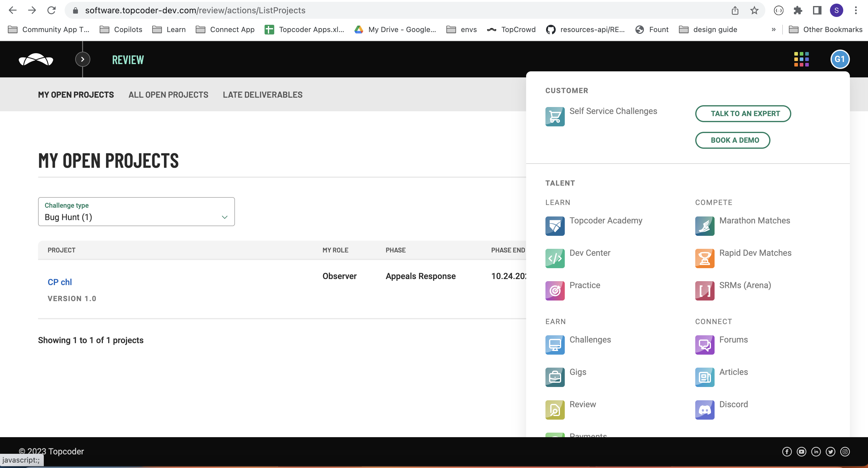The image size is (868, 468).
Task: Open the Other Bookmarks folder
Action: (x=825, y=30)
